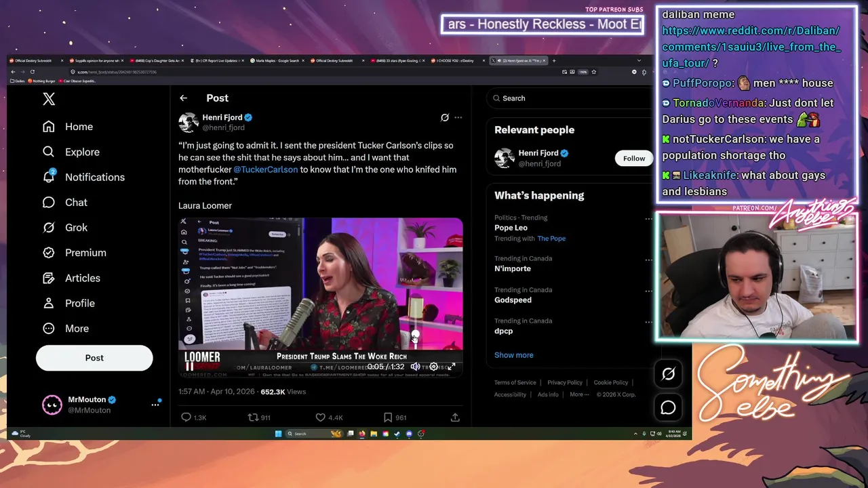Open File Explorer from taskbar
Screen dimensions: 868x488
374,434
